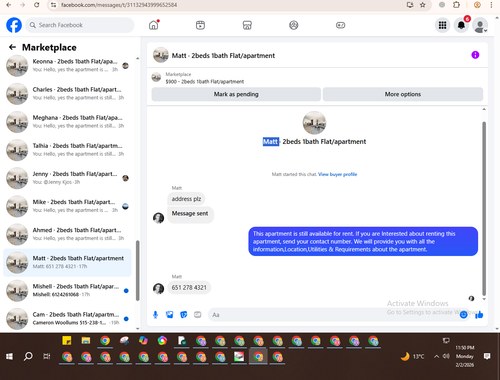Click the chat pane scrollbar thumb
This screenshot has height=380, width=500.
[x=484, y=208]
